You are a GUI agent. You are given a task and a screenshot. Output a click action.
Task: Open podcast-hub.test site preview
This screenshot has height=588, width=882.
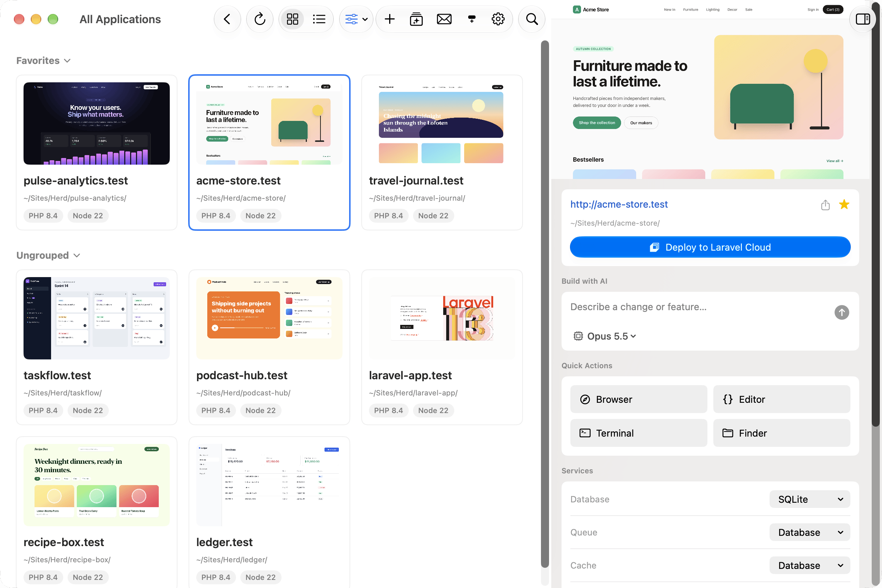coord(269,318)
